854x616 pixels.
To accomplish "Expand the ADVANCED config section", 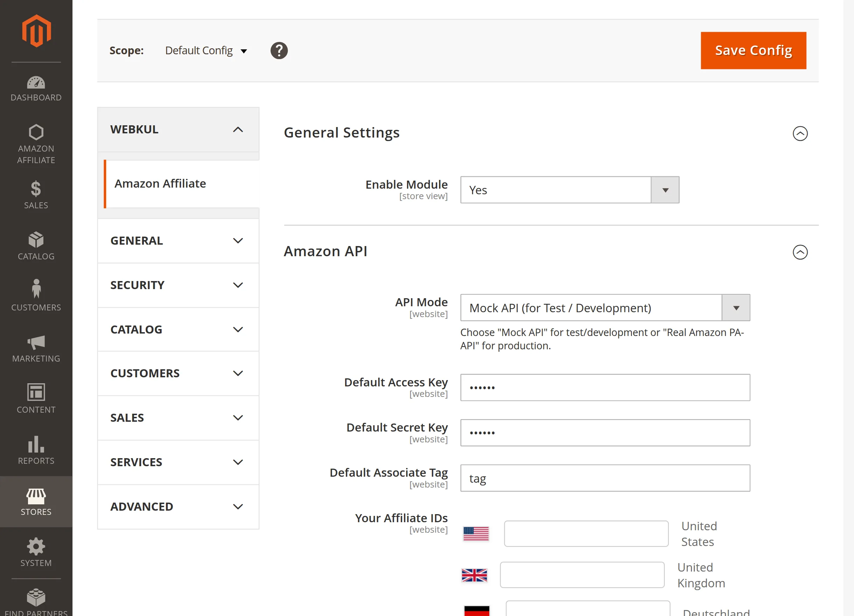I will pyautogui.click(x=178, y=506).
